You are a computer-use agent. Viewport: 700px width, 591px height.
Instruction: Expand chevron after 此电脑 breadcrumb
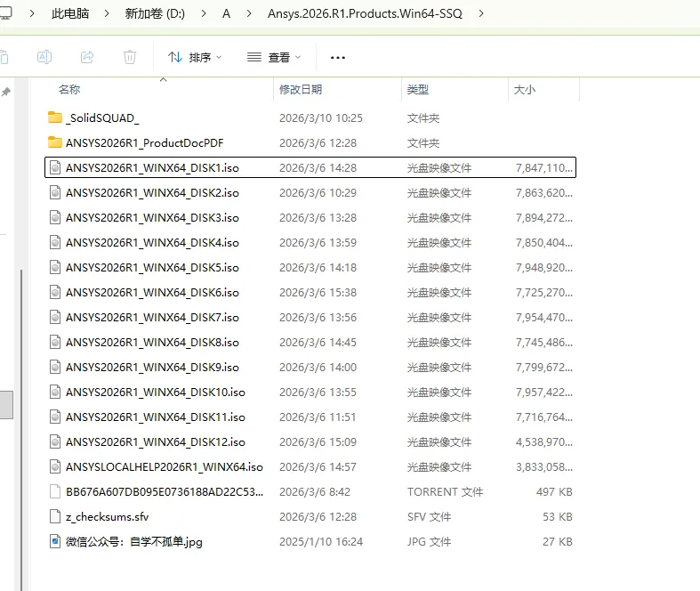107,13
